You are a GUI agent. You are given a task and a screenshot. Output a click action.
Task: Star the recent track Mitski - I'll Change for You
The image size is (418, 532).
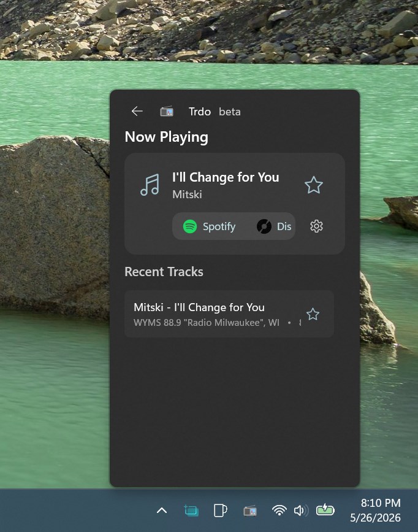coord(313,314)
